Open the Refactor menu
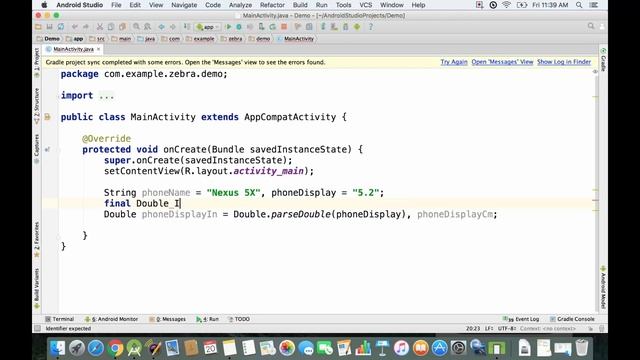 pyautogui.click(x=272, y=5)
